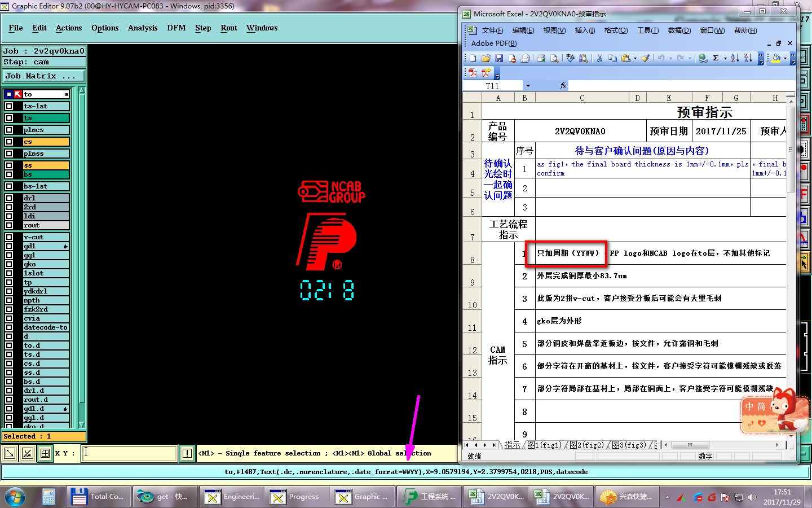This screenshot has width=812, height=508.
Task: Click Paste clipboard icon in Excel
Action: click(x=625, y=58)
